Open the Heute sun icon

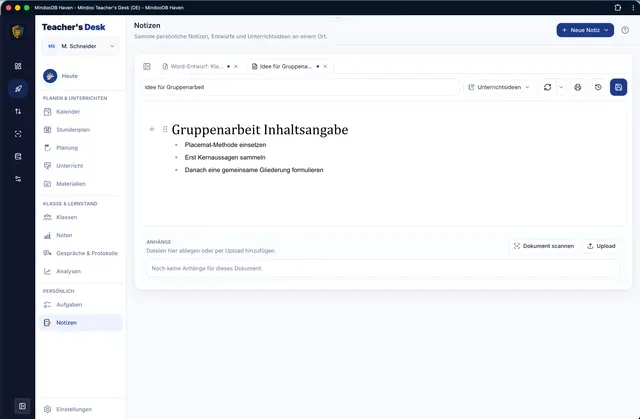point(50,75)
